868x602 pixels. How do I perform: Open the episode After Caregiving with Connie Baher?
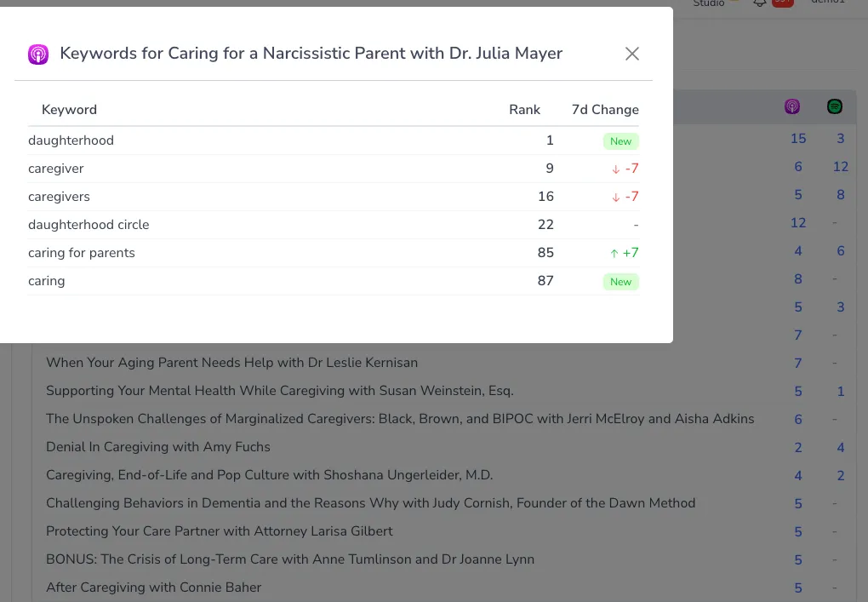[153, 588]
